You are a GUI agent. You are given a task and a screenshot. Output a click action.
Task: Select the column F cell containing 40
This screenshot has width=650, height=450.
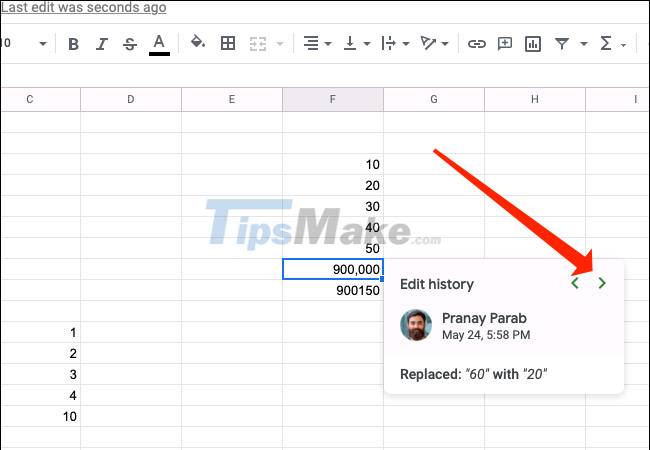coord(333,227)
